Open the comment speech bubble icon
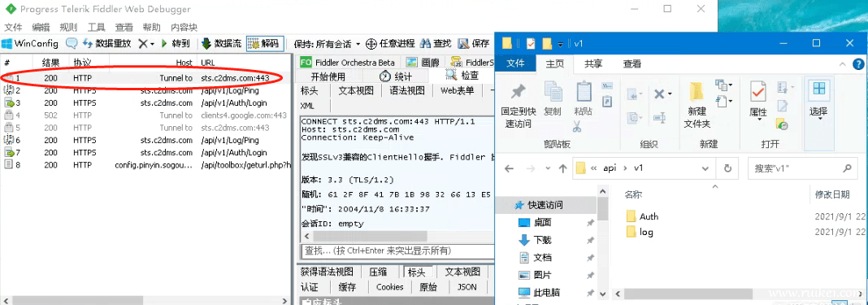The width and height of the screenshot is (868, 305). (x=72, y=43)
